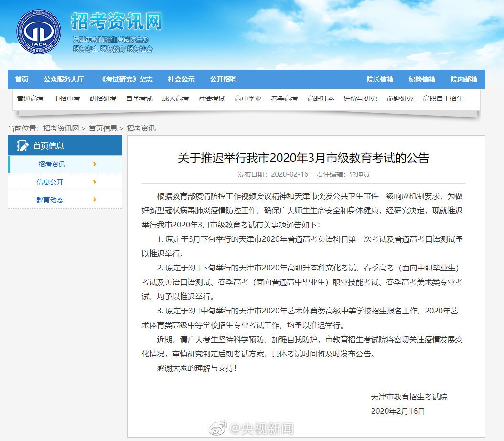The height and width of the screenshot is (441, 504).
Task: Click the pencil icon beside 首页信息
Action: (22, 146)
